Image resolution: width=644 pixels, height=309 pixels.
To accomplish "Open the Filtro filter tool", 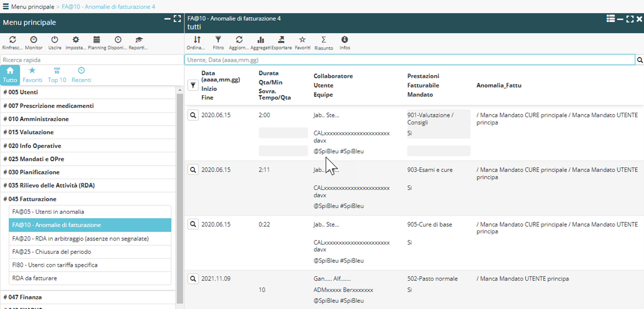I will click(x=218, y=40).
